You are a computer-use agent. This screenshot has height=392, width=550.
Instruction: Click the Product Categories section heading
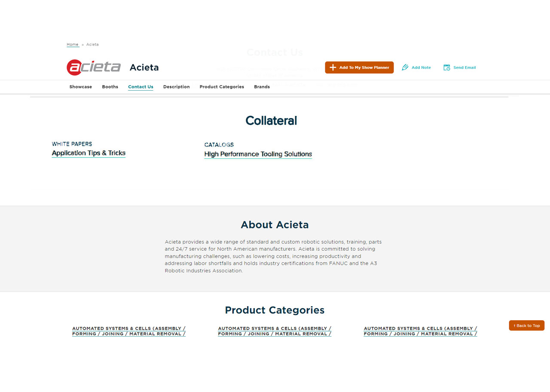pyautogui.click(x=275, y=310)
